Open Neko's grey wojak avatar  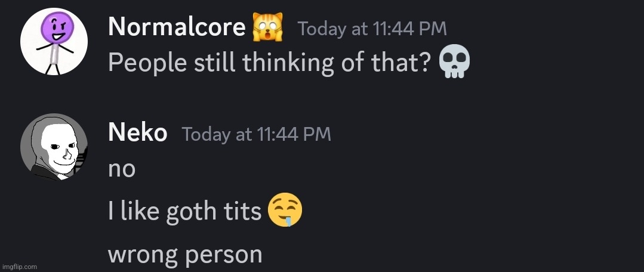(54, 147)
